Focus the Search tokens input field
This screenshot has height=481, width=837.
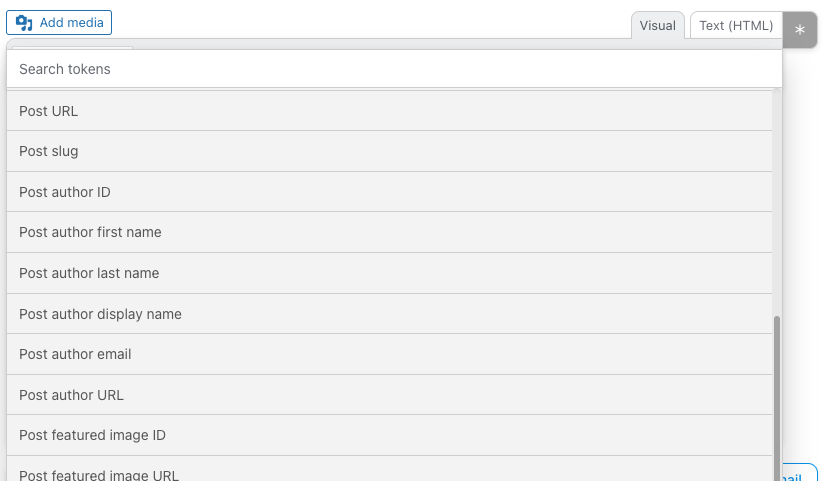[393, 69]
